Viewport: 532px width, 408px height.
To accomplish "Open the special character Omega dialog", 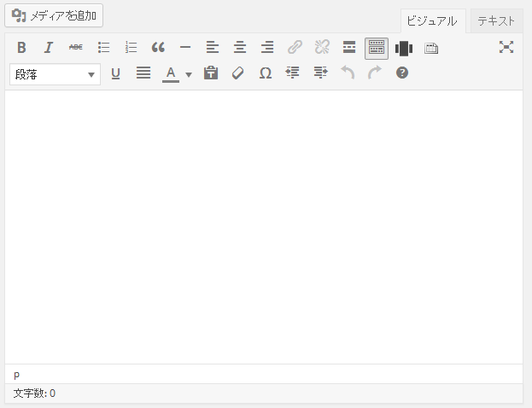I will [x=266, y=73].
